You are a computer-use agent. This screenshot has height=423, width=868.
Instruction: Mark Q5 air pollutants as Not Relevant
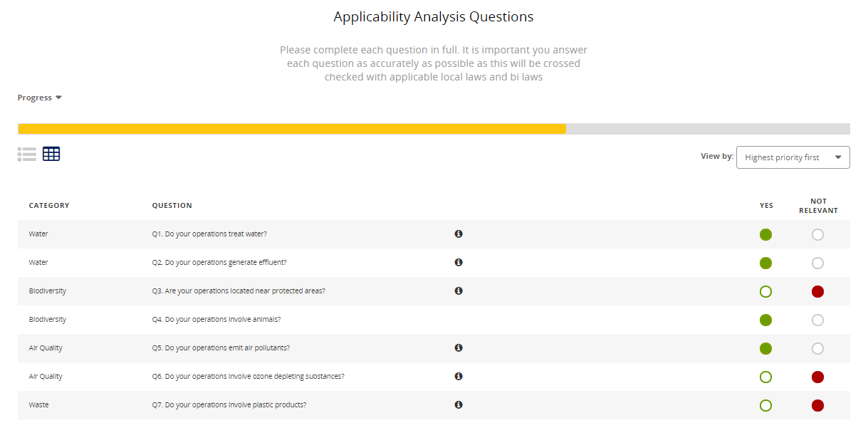[x=817, y=348]
